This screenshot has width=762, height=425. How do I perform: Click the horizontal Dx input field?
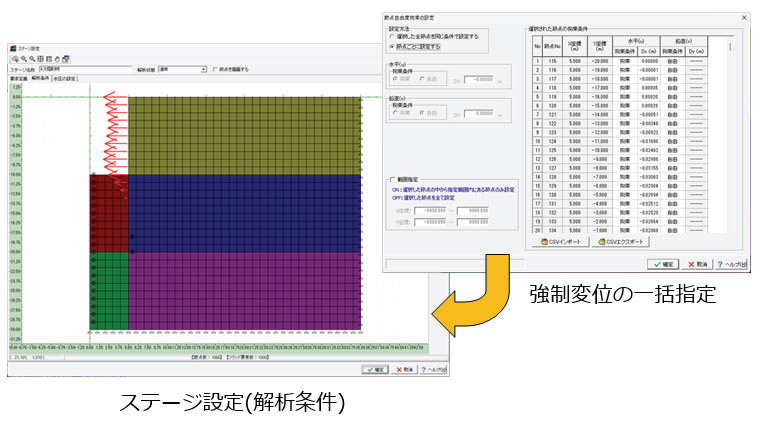(480, 79)
